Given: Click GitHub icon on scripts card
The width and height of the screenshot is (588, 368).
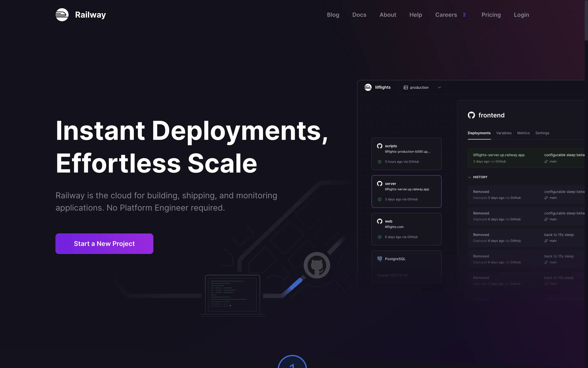Looking at the screenshot, I should point(380,146).
